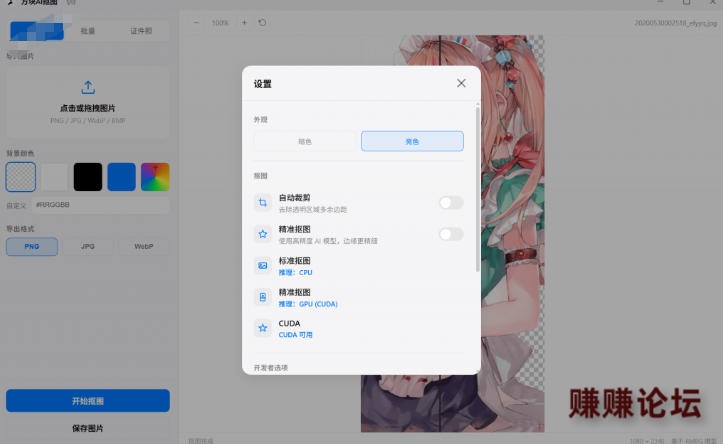723x444 pixels.
Task: Click the CUDA star icon
Action: click(x=263, y=328)
